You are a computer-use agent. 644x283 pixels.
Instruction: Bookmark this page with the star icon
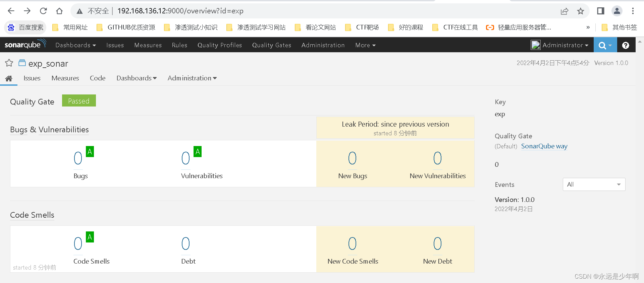click(581, 11)
